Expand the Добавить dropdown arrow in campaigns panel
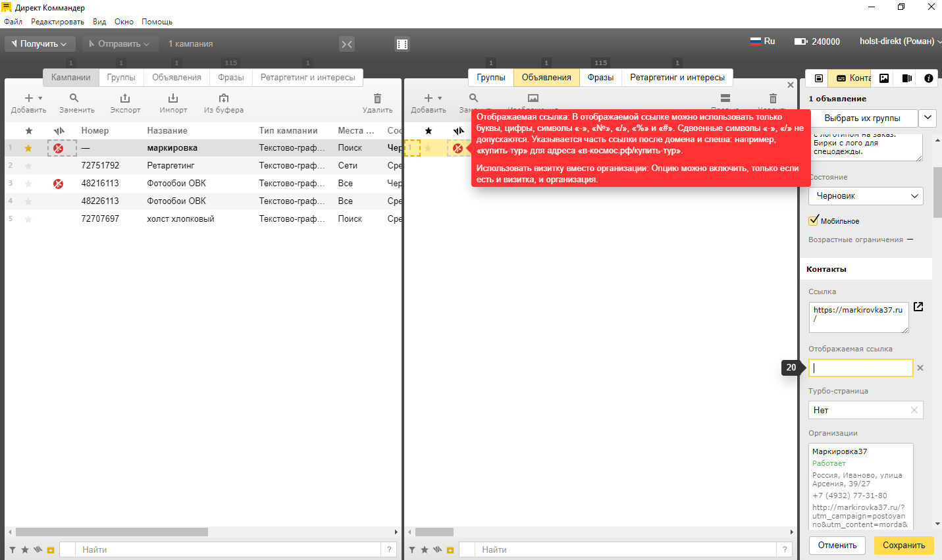The height and width of the screenshot is (560, 942). coord(41,99)
